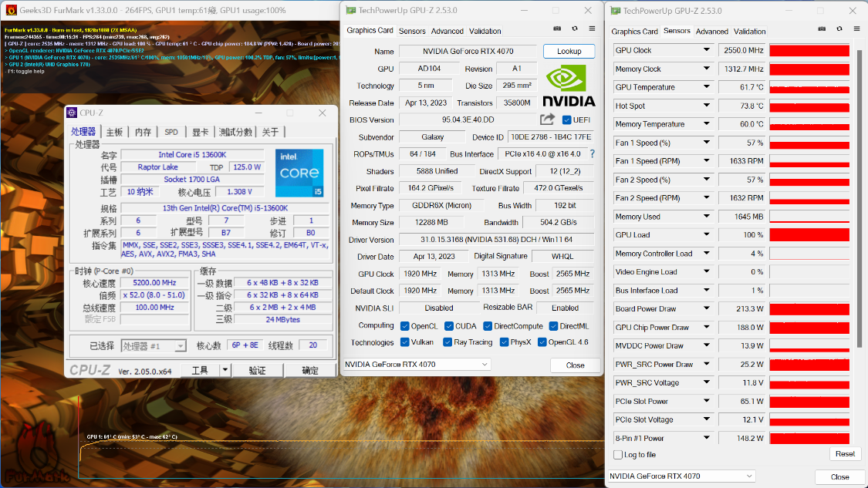
Task: Open the PCIe Slot Power dropdown
Action: click(706, 401)
